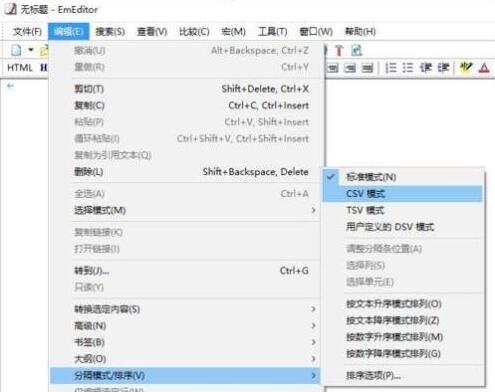Sort with 按数字降序模式排列(G)
495x392 pixels.
click(403, 354)
